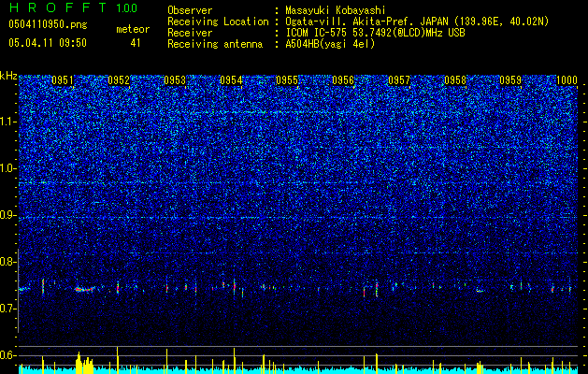588x374 pixels.
Task: Click the 0959 time marker
Action: pos(510,80)
